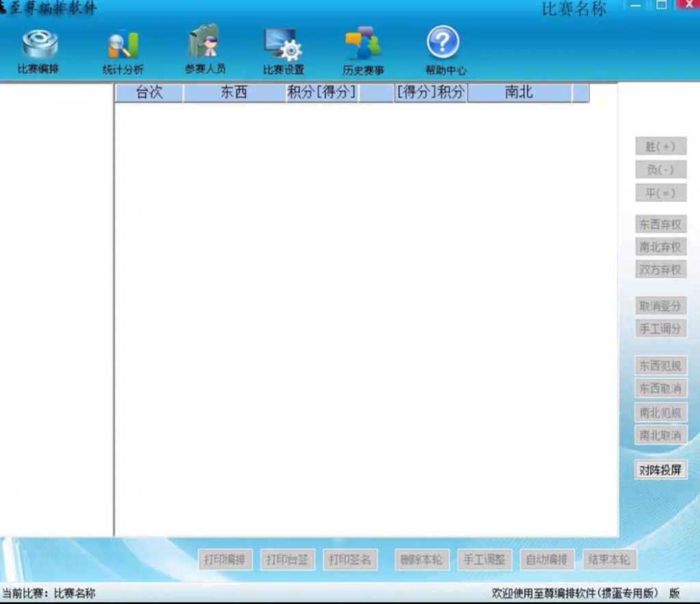Open the 历史赛事 history icon
The width and height of the screenshot is (700, 604).
coord(363,51)
